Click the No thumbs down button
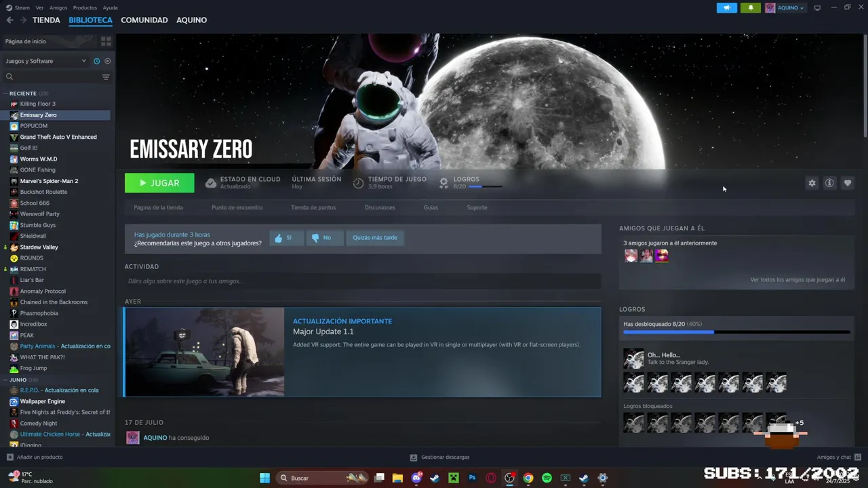Viewport: 868px width, 488px height. pyautogui.click(x=323, y=238)
